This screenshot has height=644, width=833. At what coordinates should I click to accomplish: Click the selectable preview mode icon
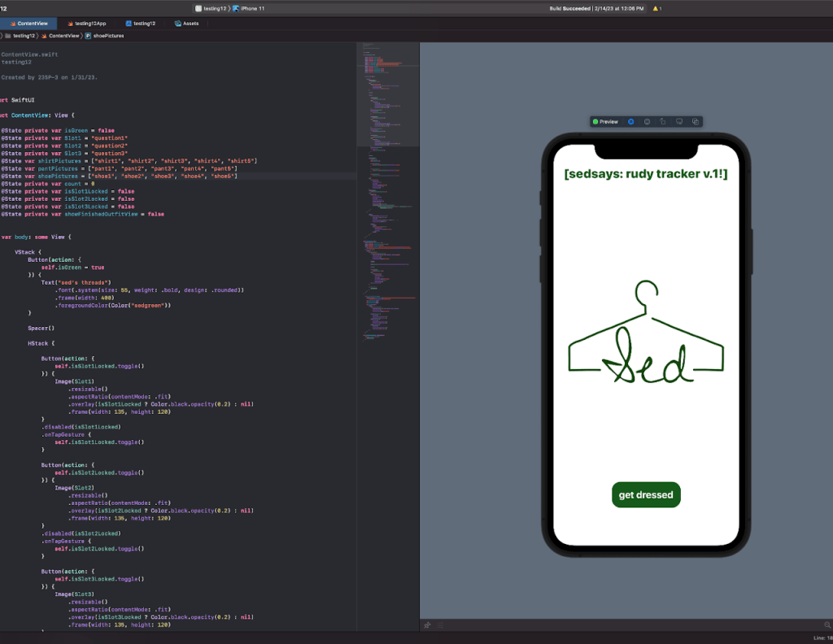pyautogui.click(x=648, y=122)
